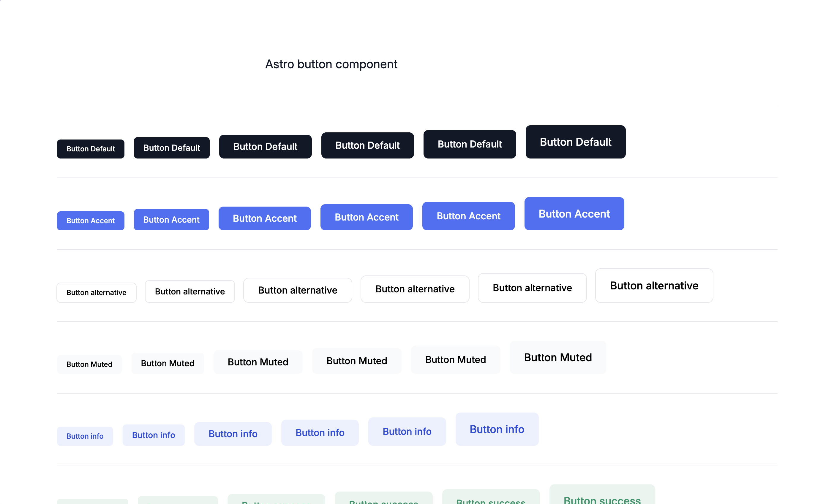This screenshot has height=504, width=834.
Task: Click the smallest Button Default
Action: click(x=91, y=148)
